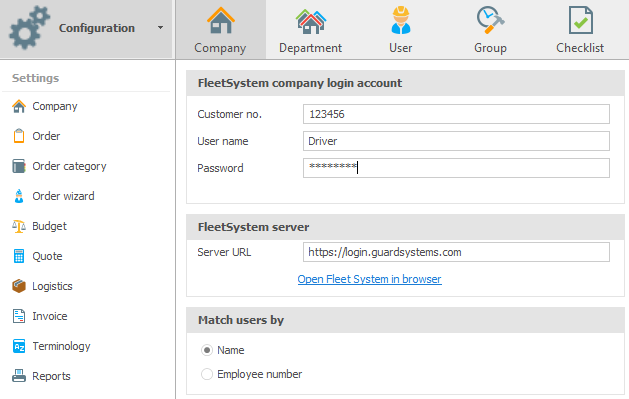The image size is (629, 399).
Task: Click 'FleetSystem company login account' header
Action: pos(300,83)
